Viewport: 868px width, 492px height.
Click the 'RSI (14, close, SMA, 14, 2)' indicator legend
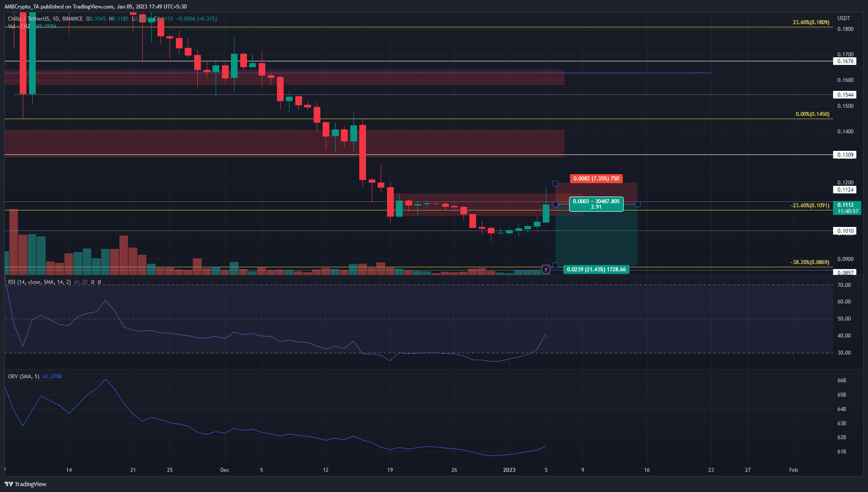pyautogui.click(x=39, y=282)
